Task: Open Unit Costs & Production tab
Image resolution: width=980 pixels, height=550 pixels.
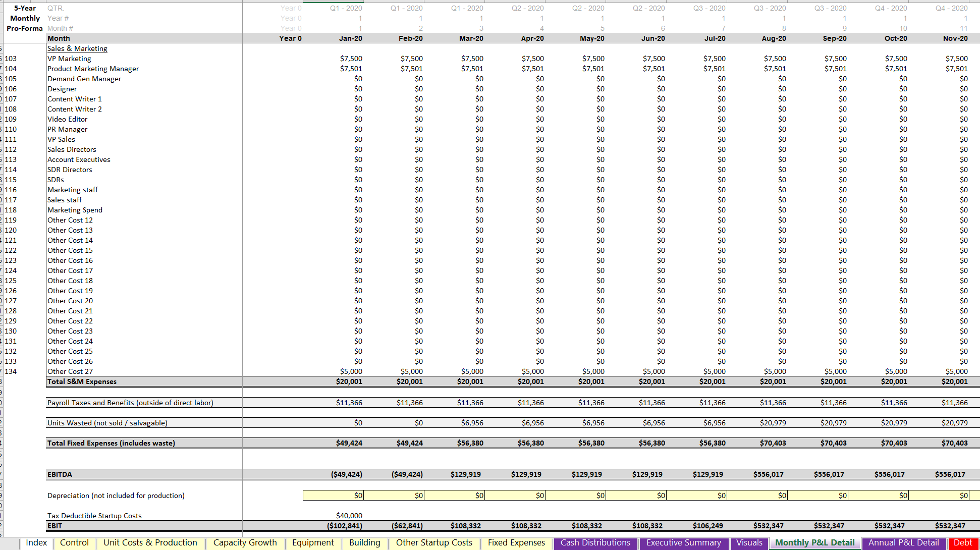Action: coord(150,543)
